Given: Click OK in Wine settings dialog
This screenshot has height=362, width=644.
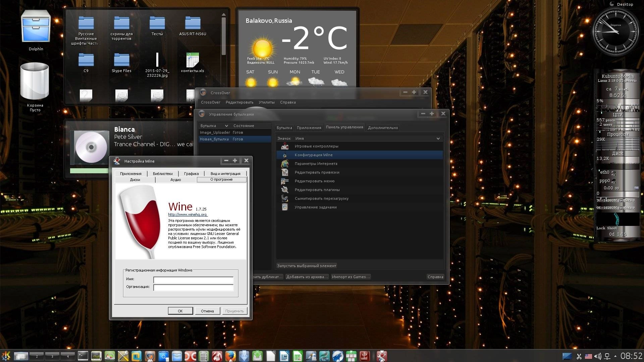Looking at the screenshot, I should coord(180,311).
